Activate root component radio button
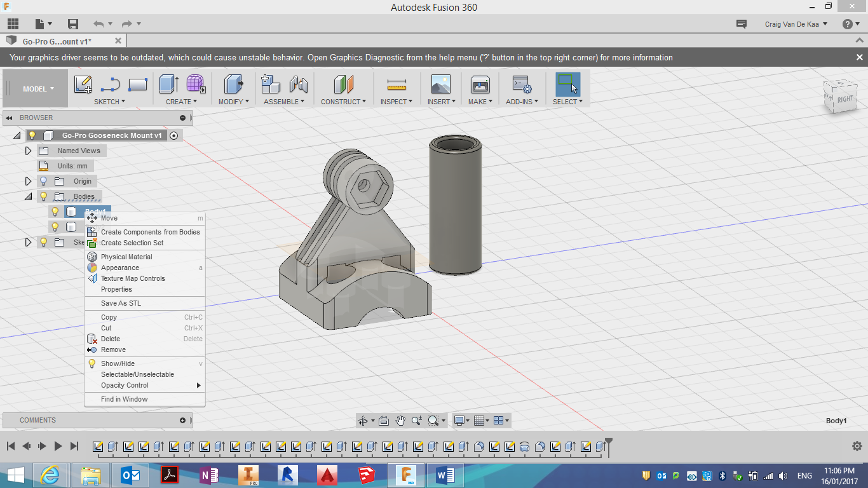 point(173,135)
